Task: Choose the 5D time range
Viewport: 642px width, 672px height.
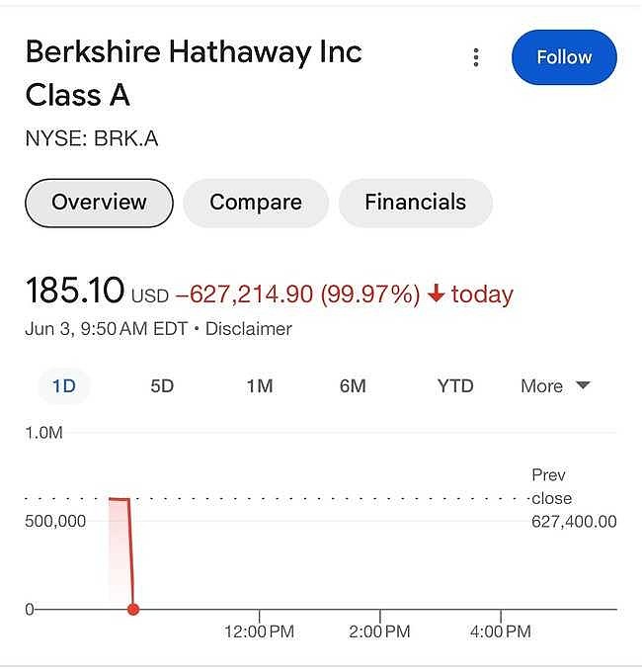Action: (x=162, y=386)
